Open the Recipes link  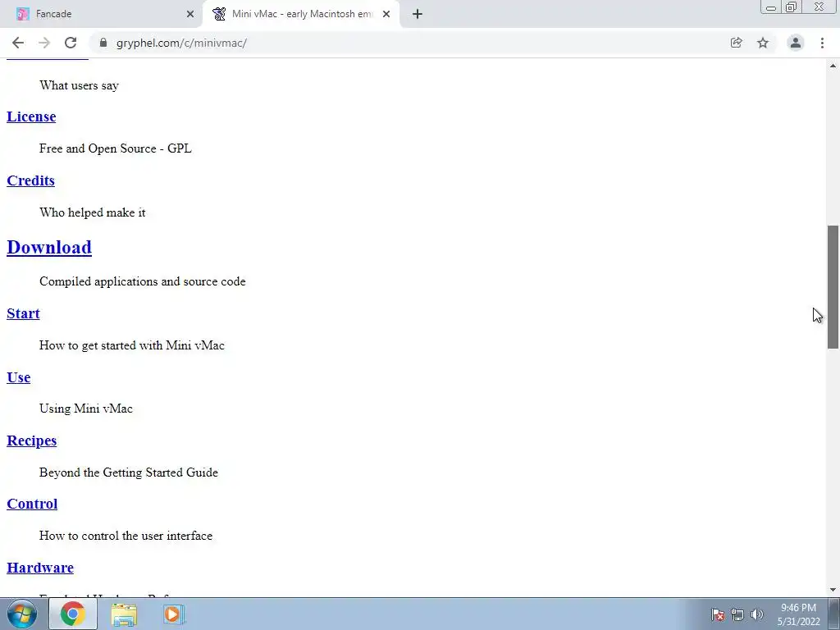pos(32,441)
